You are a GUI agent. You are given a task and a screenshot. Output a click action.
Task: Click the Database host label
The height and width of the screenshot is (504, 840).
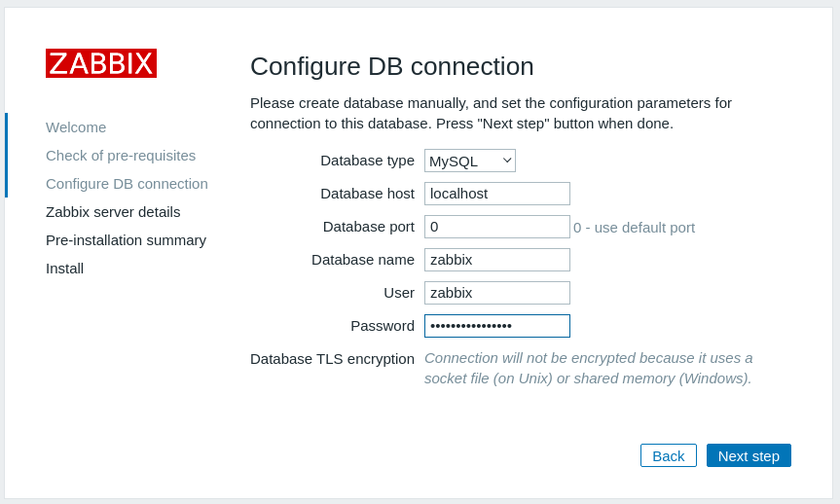[368, 194]
